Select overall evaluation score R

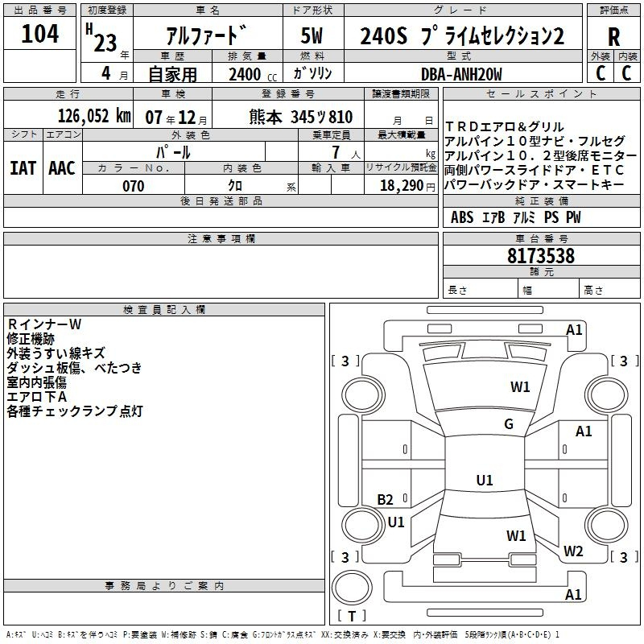(x=613, y=37)
